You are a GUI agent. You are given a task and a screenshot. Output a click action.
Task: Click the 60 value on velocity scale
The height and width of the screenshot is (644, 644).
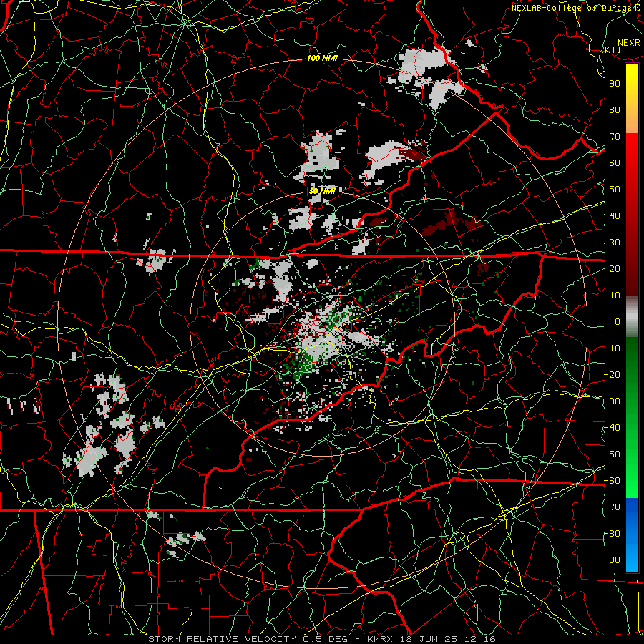coord(615,163)
